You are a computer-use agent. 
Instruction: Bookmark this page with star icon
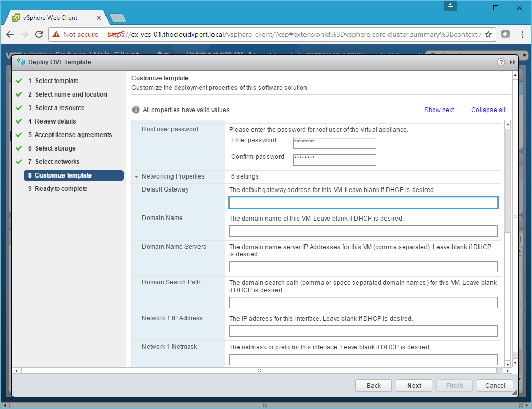488,34
